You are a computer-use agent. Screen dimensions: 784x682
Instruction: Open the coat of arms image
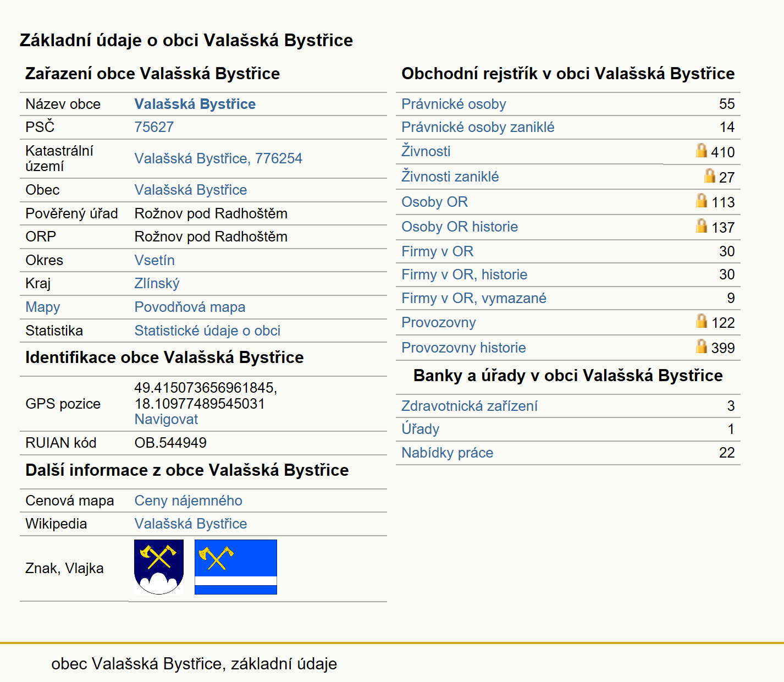[x=159, y=567]
